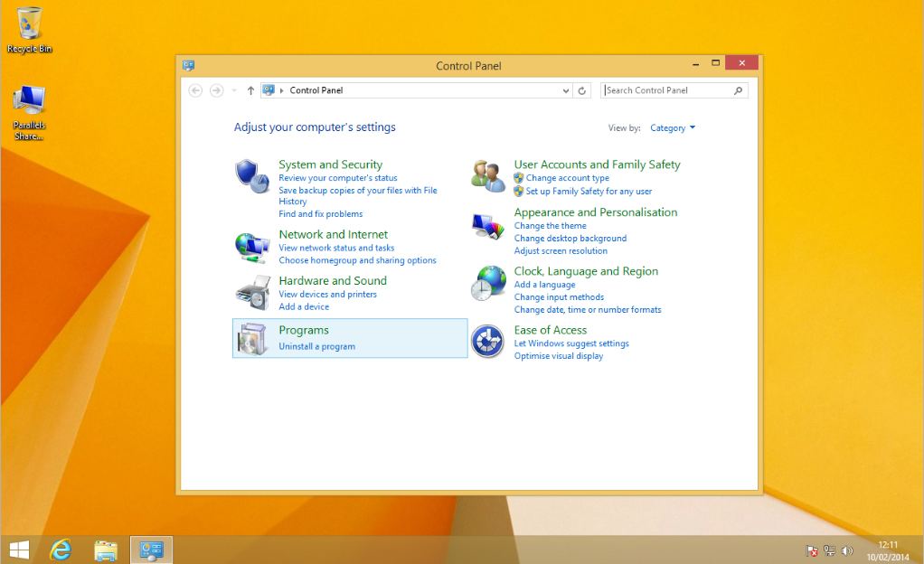The image size is (924, 564).
Task: Click the Forward navigation arrow
Action: (x=216, y=90)
